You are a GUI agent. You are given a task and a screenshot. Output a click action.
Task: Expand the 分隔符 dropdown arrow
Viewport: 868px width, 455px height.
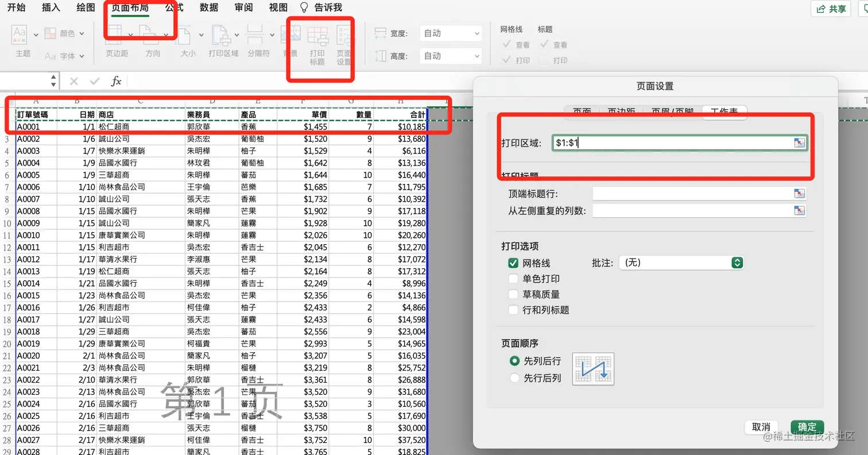click(271, 35)
